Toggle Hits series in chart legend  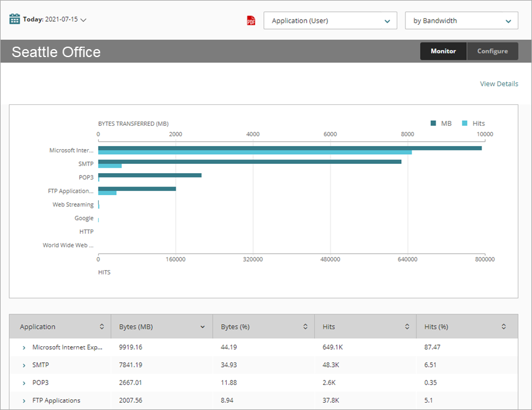tap(474, 123)
